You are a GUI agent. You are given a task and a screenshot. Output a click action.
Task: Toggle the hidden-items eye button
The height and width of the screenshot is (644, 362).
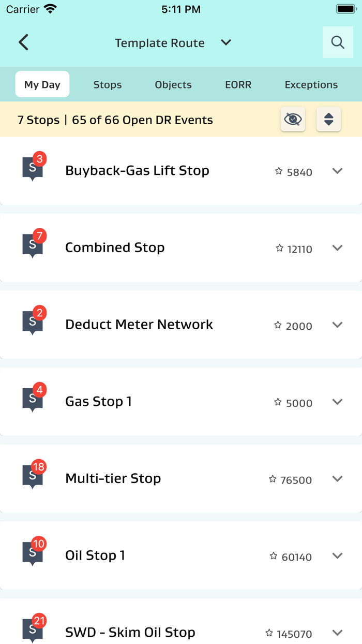coord(293,120)
